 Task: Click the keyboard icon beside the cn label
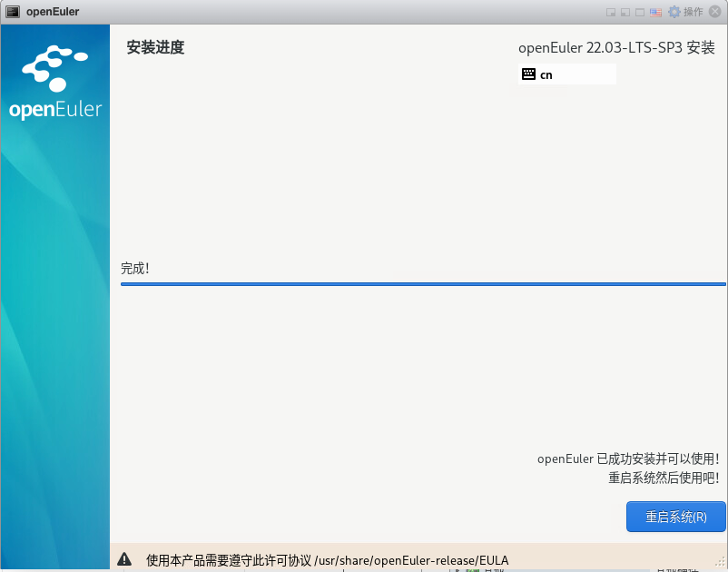coord(529,74)
